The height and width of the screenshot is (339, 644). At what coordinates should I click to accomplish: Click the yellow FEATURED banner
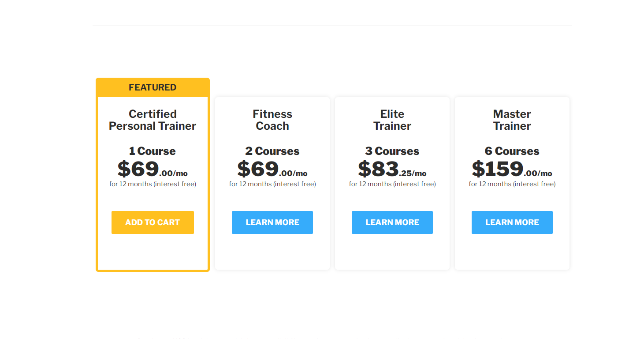[x=153, y=87]
